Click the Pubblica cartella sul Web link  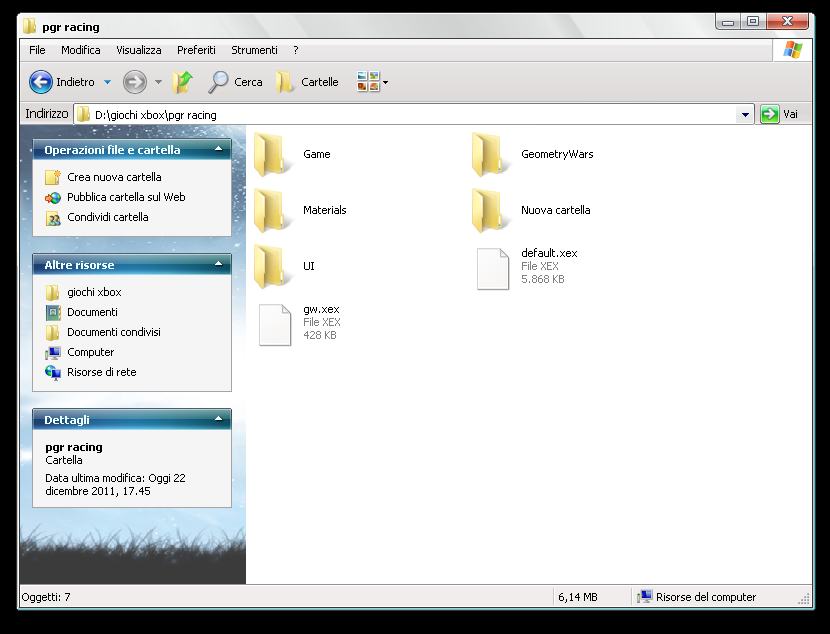126,197
